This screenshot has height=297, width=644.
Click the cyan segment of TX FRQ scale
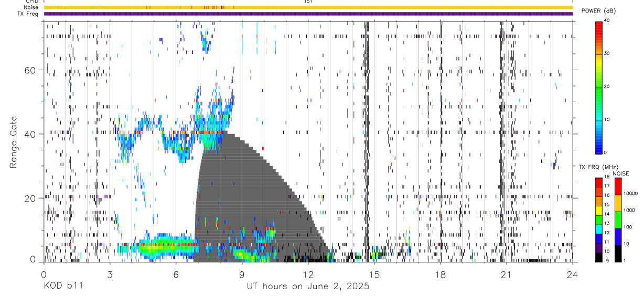tap(599, 229)
